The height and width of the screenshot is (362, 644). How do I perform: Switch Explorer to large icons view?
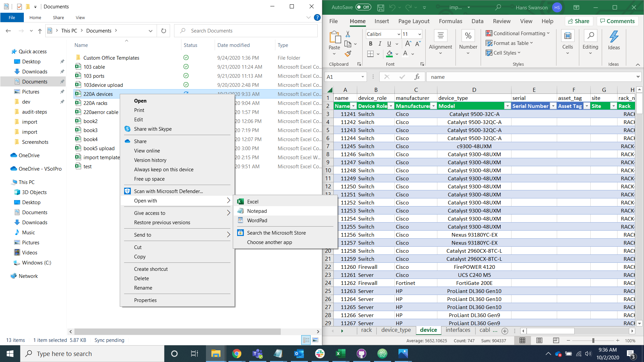coord(315,340)
